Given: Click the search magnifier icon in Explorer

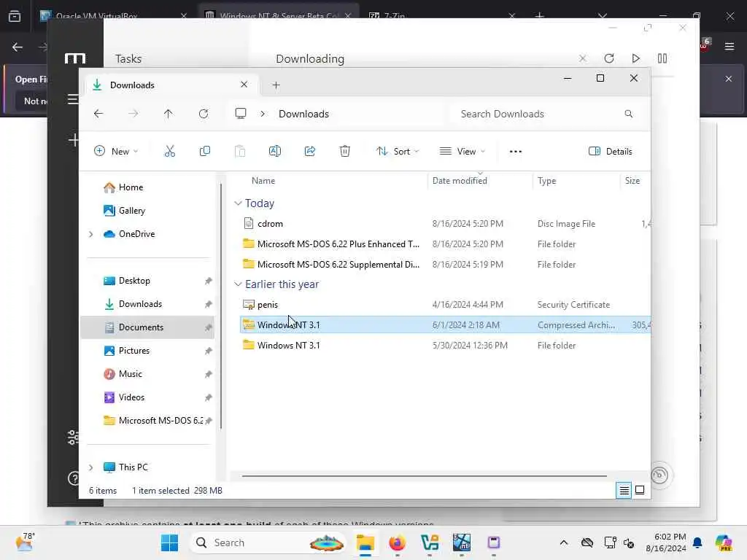Looking at the screenshot, I should 629,114.
